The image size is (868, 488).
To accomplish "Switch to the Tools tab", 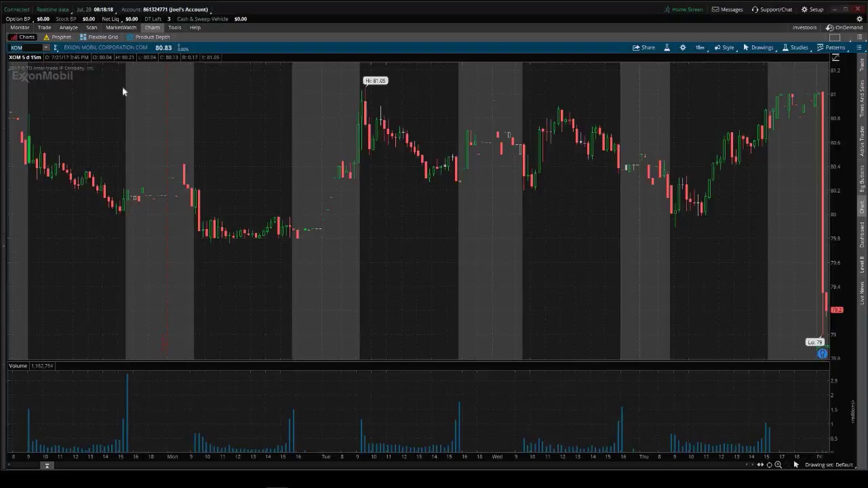I will point(175,28).
